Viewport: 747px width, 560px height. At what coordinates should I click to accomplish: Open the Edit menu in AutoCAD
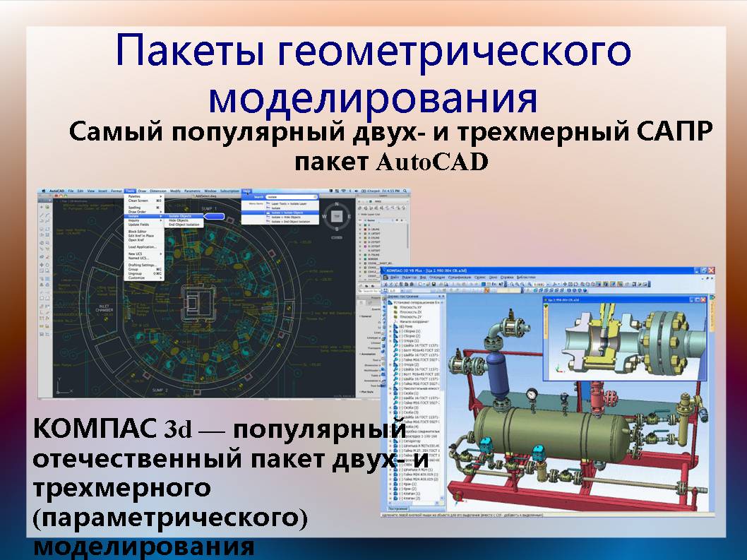(x=80, y=191)
